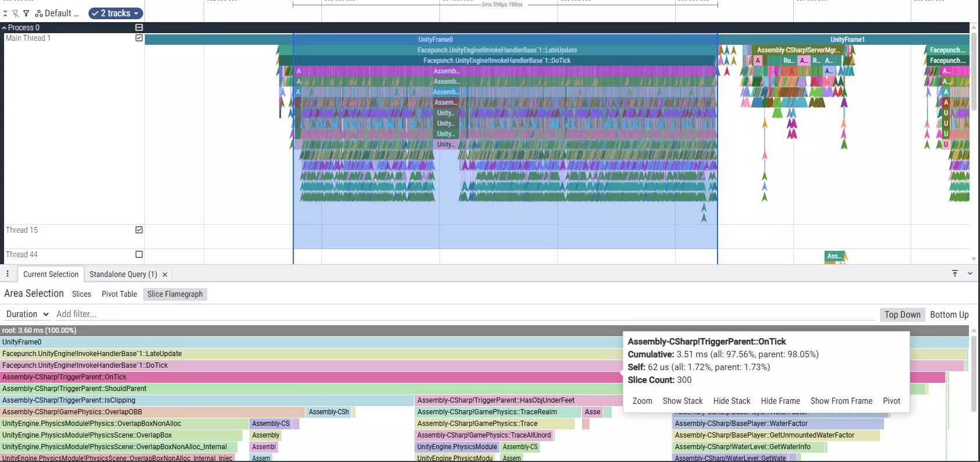Select the Bottom Up view button
The image size is (980, 462).
pyautogui.click(x=949, y=314)
